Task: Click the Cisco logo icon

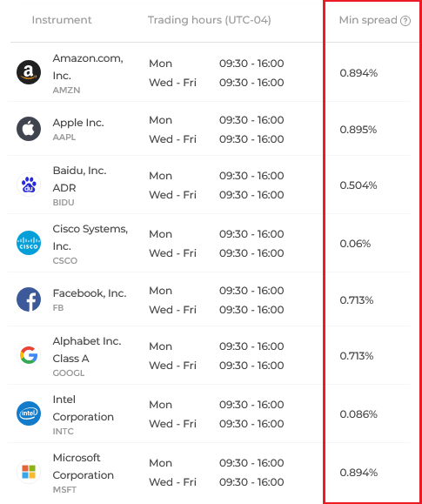Action: pos(29,243)
